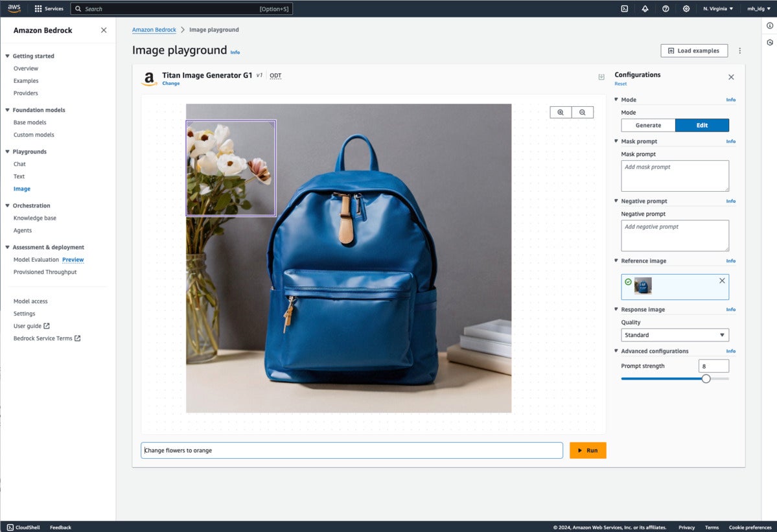Click the Add negative prompt field
This screenshot has width=777, height=532.
pos(675,236)
